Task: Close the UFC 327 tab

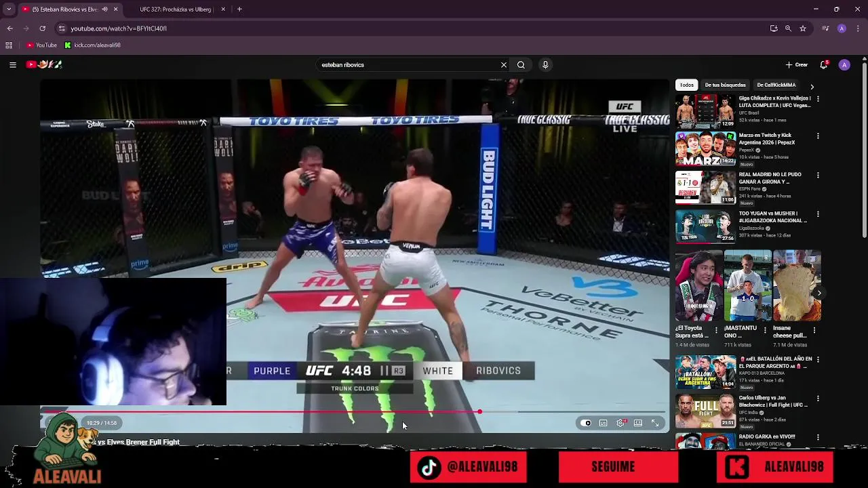Action: 223,9
